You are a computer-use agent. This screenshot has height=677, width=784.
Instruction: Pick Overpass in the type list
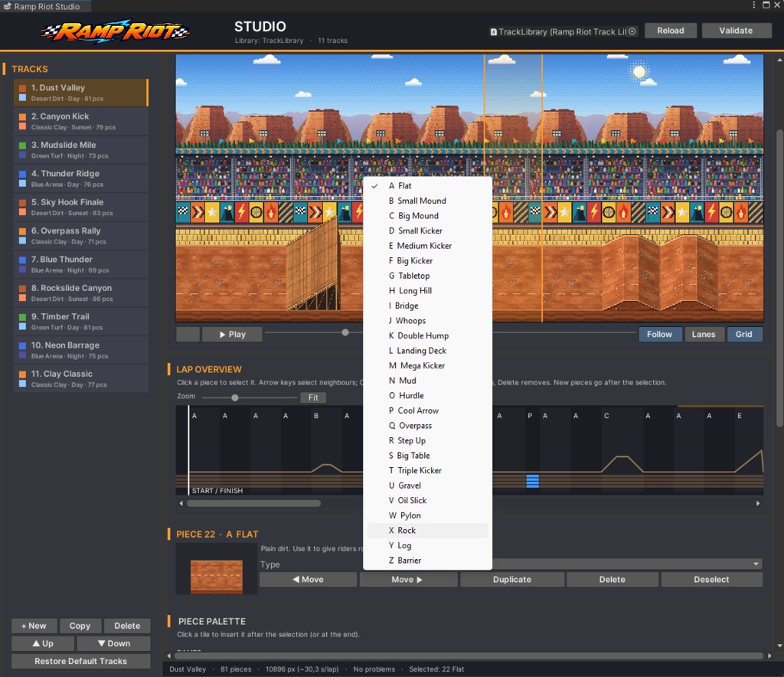tap(427, 426)
